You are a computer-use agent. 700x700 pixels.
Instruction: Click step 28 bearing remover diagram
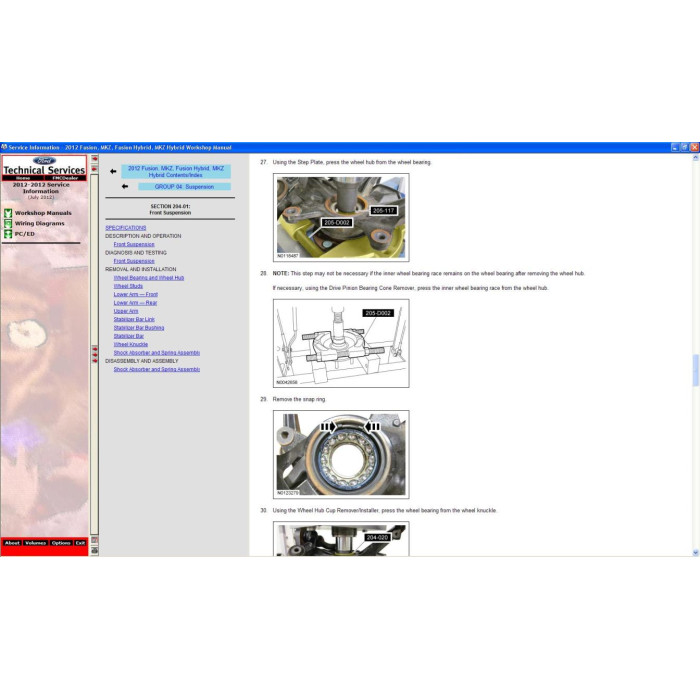341,343
